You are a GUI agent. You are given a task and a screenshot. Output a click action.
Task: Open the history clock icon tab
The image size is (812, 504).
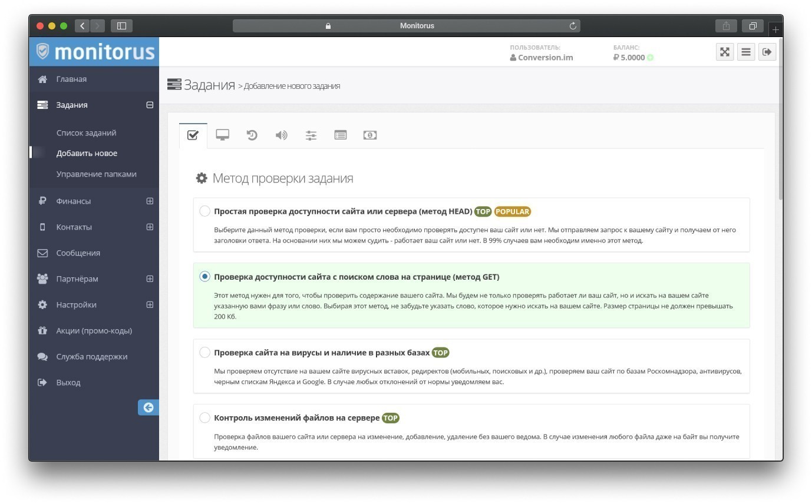tap(252, 135)
